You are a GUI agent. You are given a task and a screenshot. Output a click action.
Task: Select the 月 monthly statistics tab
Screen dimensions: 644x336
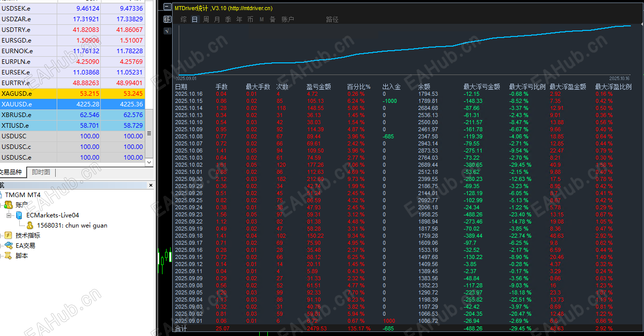point(217,19)
